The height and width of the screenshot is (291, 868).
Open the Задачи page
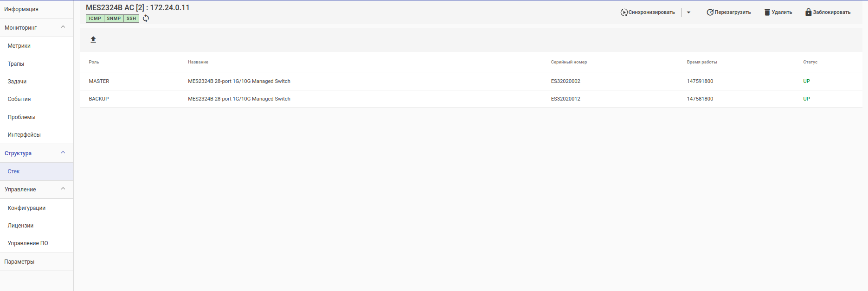[x=37, y=82]
